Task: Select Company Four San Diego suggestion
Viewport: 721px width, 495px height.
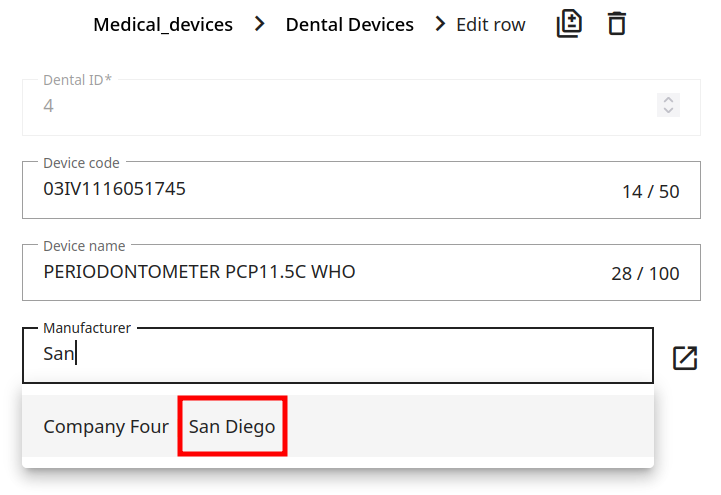Action: [106, 427]
